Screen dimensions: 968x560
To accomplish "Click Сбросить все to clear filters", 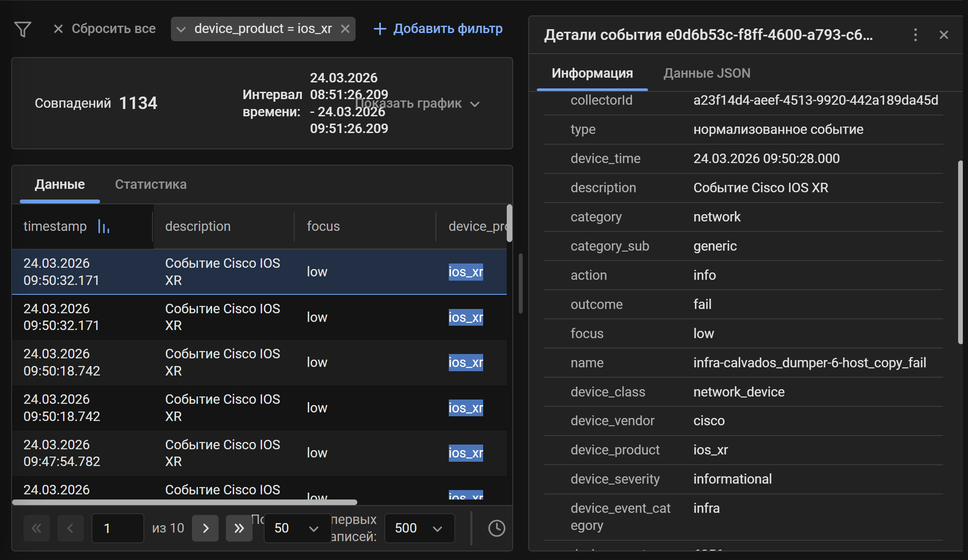I will (114, 29).
